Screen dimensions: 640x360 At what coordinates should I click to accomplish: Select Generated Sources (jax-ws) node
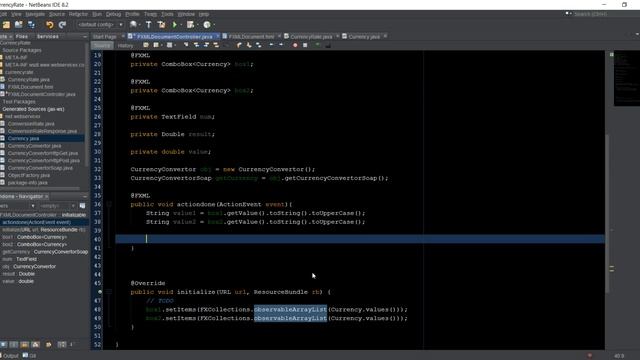click(33, 109)
